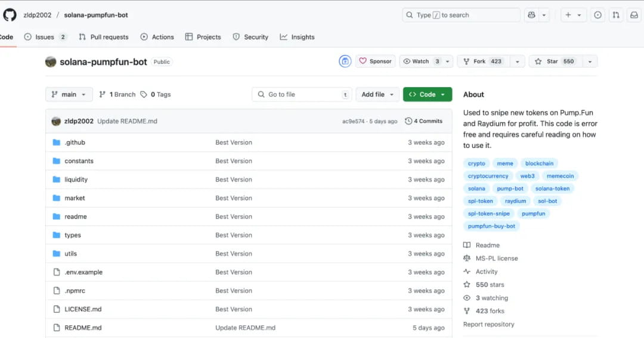Screen dimensions: 644x338
Task: Select the pumpfun-buy-bot topic tag
Action: [x=491, y=226]
